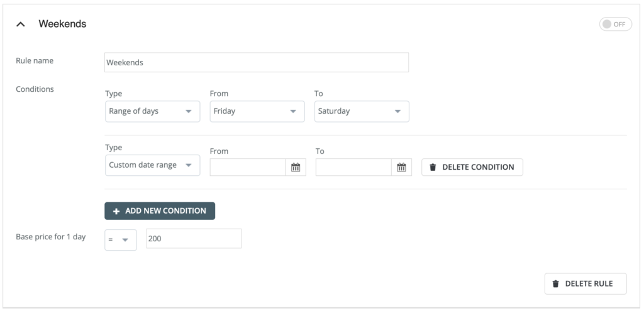Click plus icon on Add New Condition
Screen dimensions: 644x311
[x=116, y=211]
